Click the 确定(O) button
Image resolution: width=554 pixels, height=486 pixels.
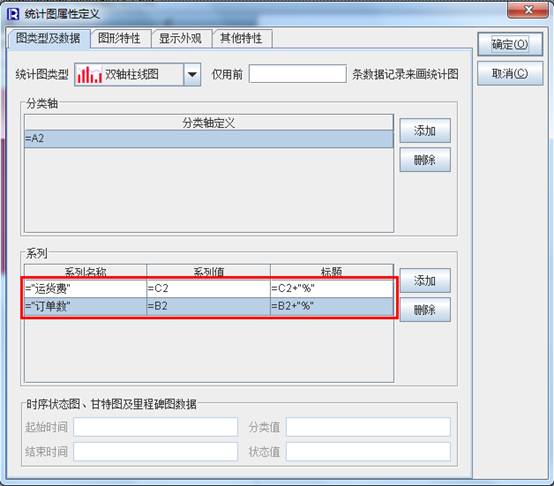point(510,45)
